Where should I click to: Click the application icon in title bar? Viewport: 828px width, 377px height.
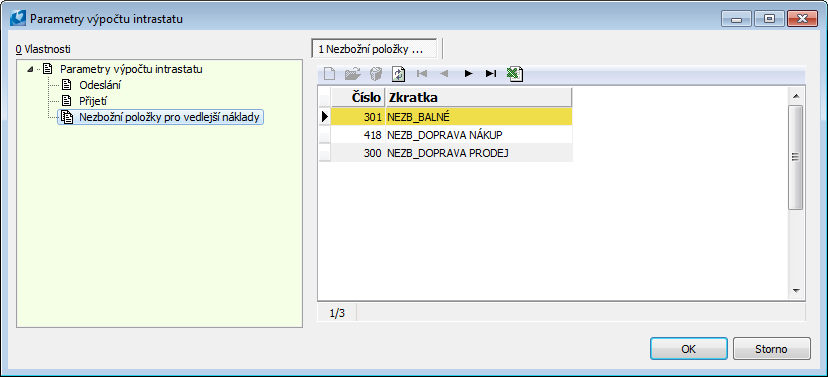pos(17,19)
